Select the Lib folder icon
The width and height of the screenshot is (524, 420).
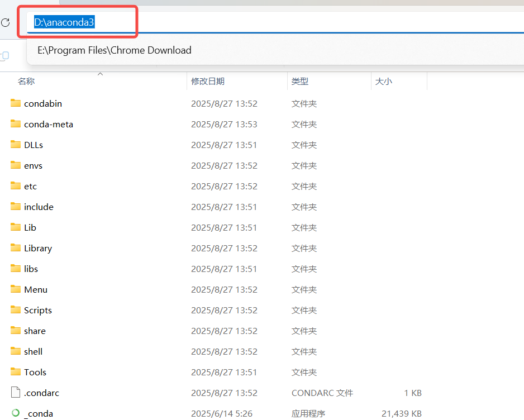(16, 227)
